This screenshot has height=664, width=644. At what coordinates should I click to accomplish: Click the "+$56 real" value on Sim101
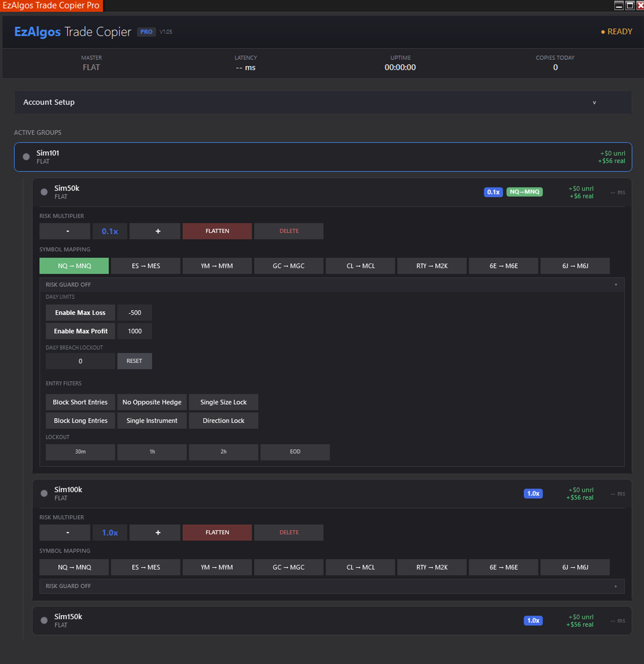[x=612, y=161]
